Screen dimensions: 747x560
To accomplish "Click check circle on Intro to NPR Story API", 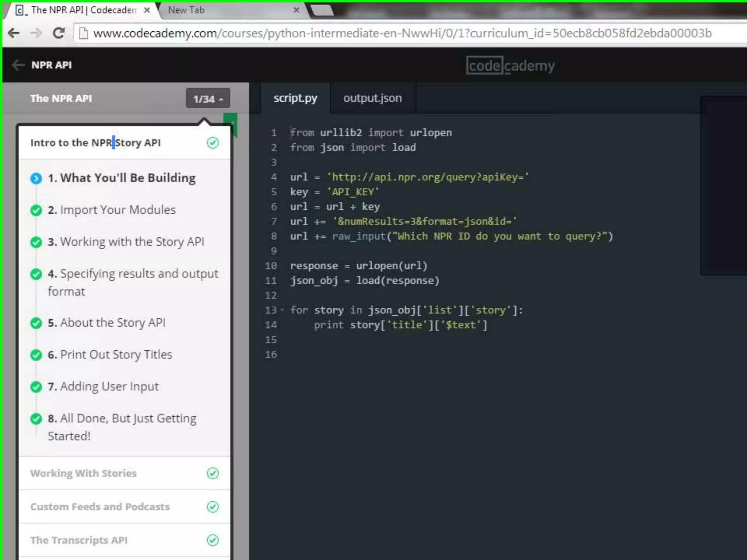I will point(213,143).
